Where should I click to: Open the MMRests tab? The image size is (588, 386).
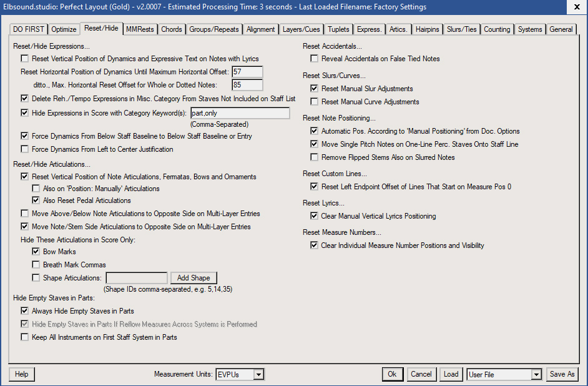point(140,29)
